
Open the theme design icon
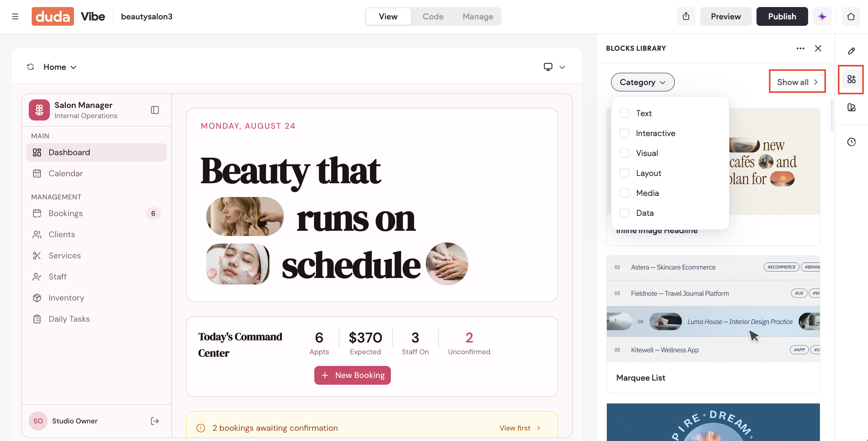tap(851, 108)
